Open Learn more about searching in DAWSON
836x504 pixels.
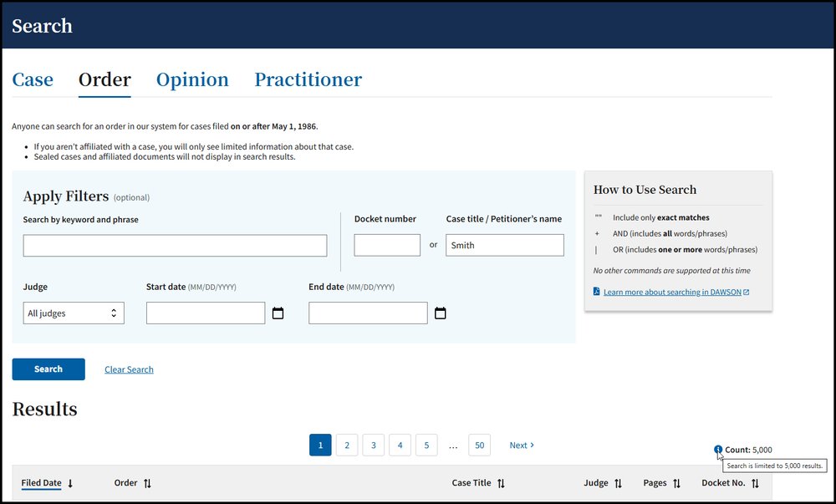(x=672, y=292)
